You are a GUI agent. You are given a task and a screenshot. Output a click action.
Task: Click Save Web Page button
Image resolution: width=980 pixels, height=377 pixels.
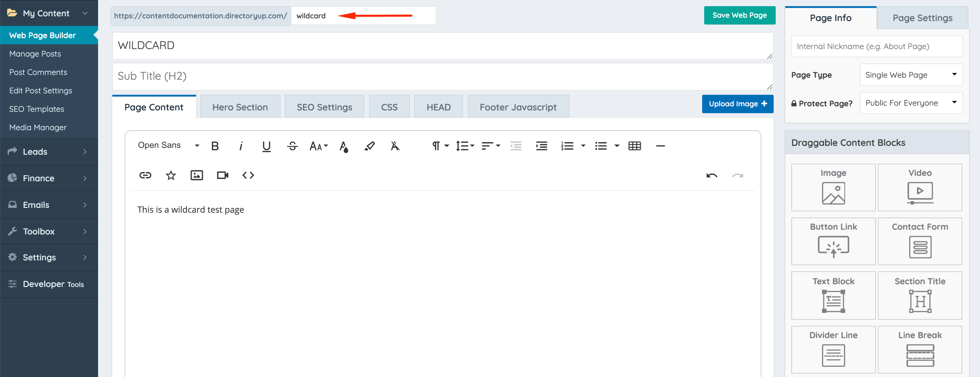[739, 15]
